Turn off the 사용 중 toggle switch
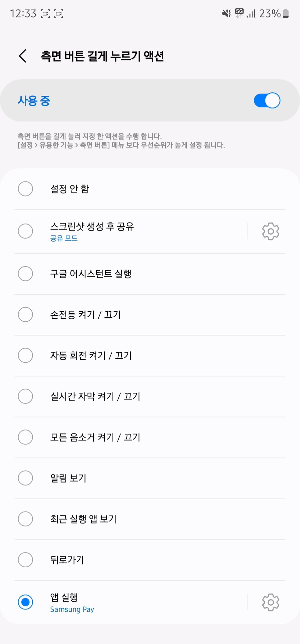Screen dimensions: 300x644 point(267,100)
